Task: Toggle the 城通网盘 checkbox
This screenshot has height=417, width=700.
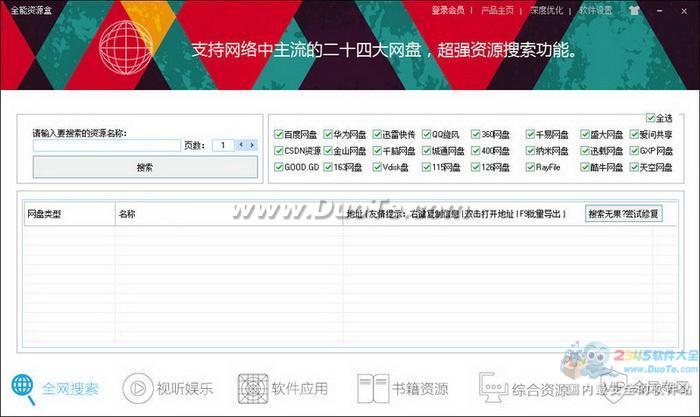Action: [426, 150]
